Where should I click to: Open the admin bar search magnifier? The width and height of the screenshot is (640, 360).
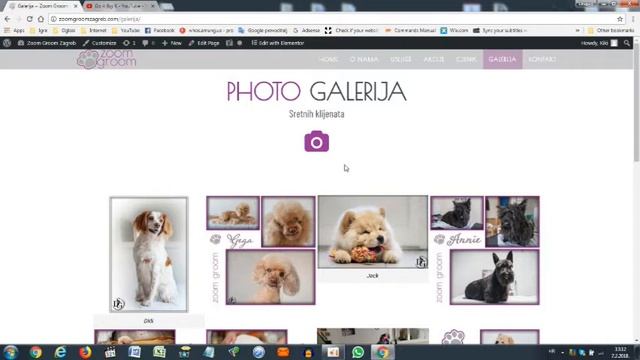(627, 43)
